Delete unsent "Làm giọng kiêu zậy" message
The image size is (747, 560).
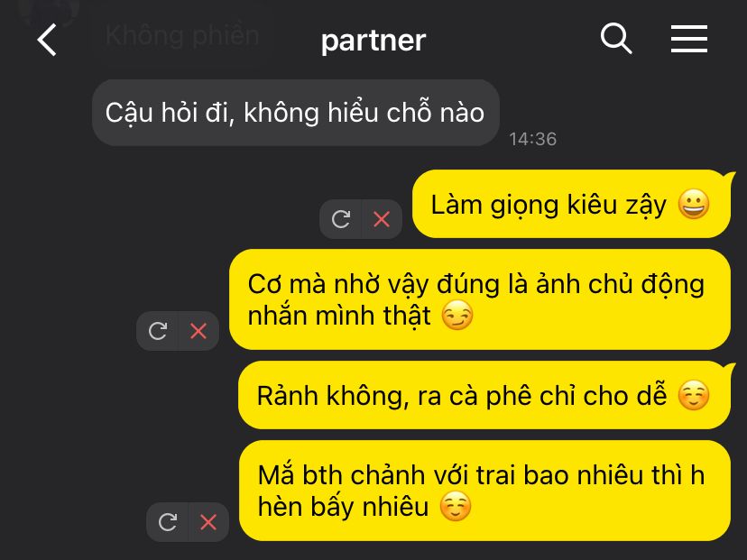(x=382, y=219)
